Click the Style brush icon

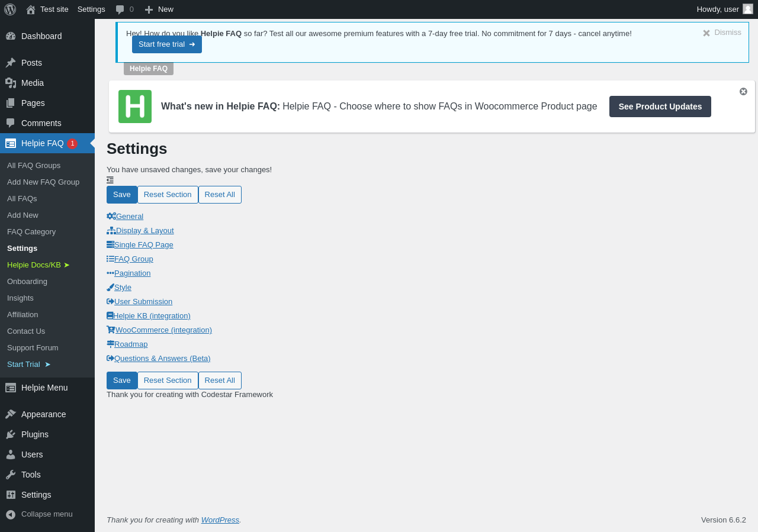tap(110, 287)
